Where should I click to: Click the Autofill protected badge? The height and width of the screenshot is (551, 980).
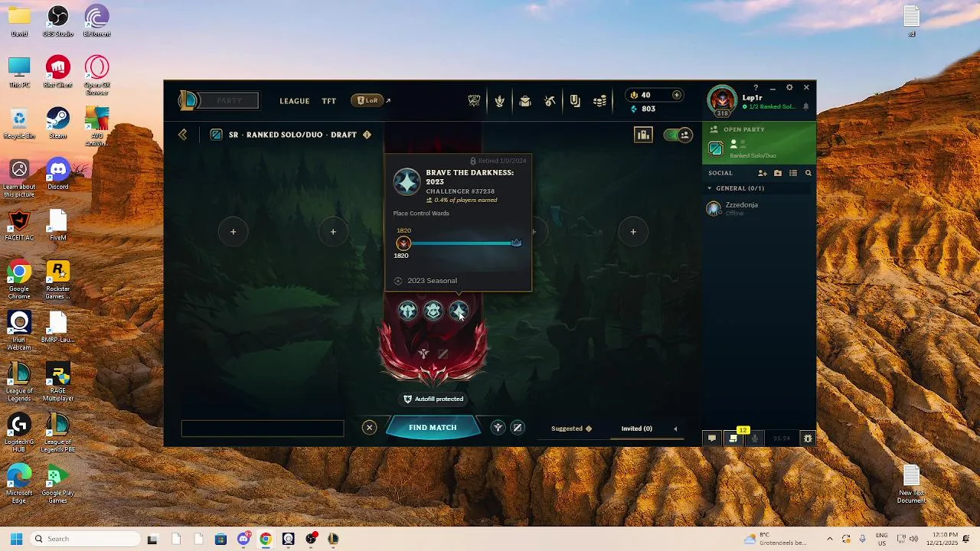click(433, 399)
